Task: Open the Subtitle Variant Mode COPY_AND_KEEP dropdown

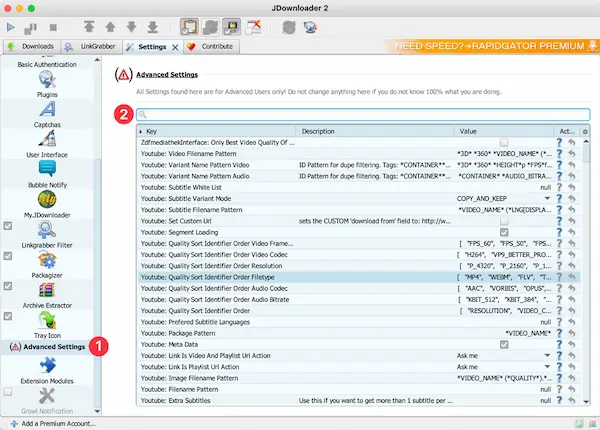Action: tap(547, 198)
